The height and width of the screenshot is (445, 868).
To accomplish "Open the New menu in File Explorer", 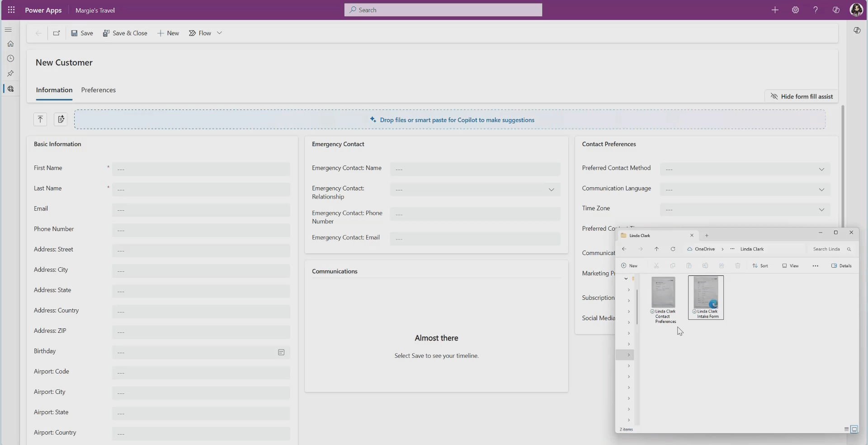I will coord(630,266).
